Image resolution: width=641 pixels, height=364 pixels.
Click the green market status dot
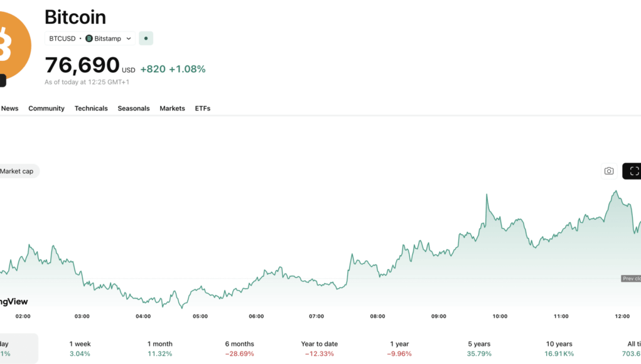click(x=146, y=38)
